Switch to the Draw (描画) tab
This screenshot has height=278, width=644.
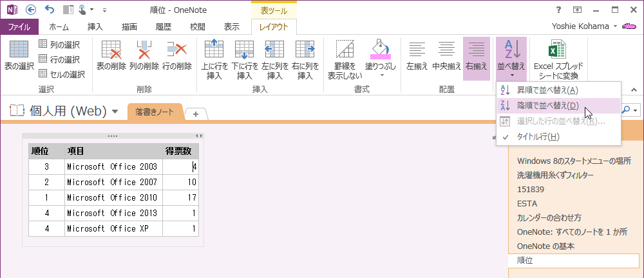pyautogui.click(x=129, y=27)
